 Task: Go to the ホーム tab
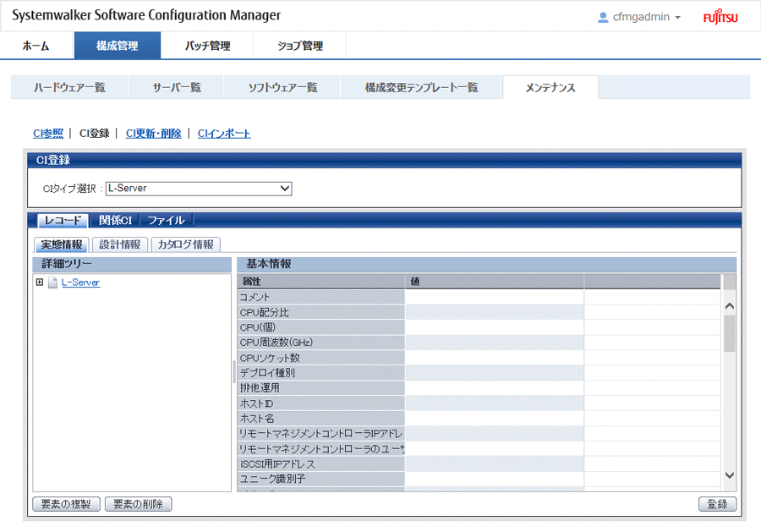pyautogui.click(x=36, y=46)
